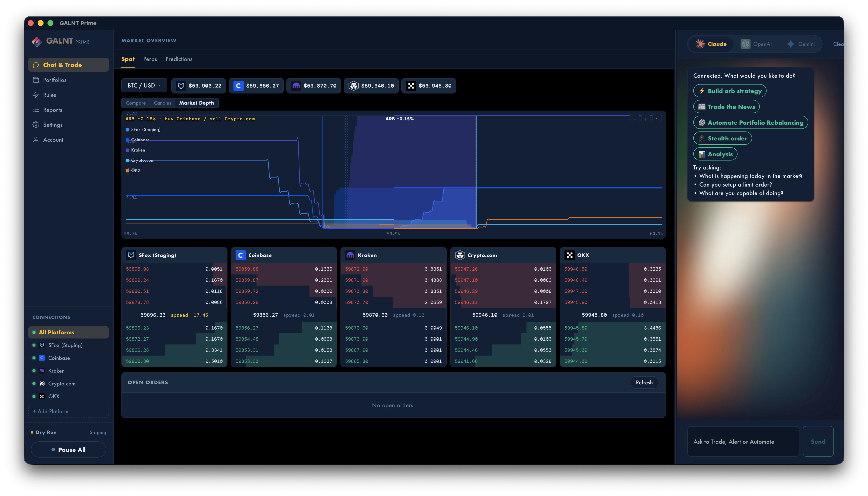Select the All Platforms connection filter

click(x=69, y=332)
